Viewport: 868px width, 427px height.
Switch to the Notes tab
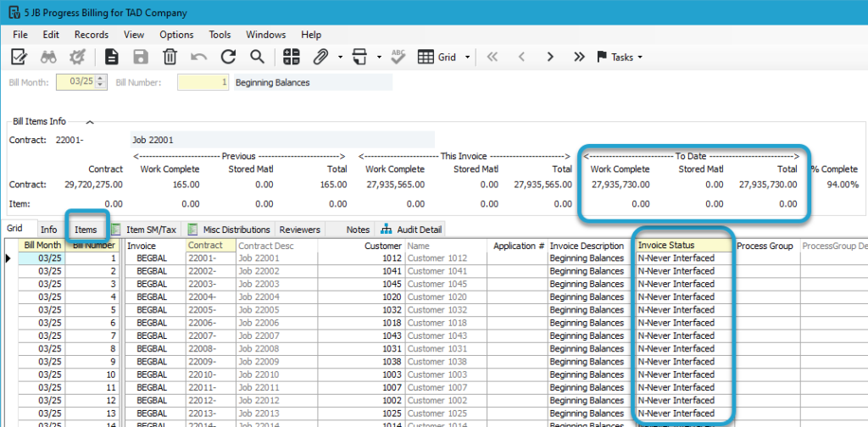(x=357, y=229)
